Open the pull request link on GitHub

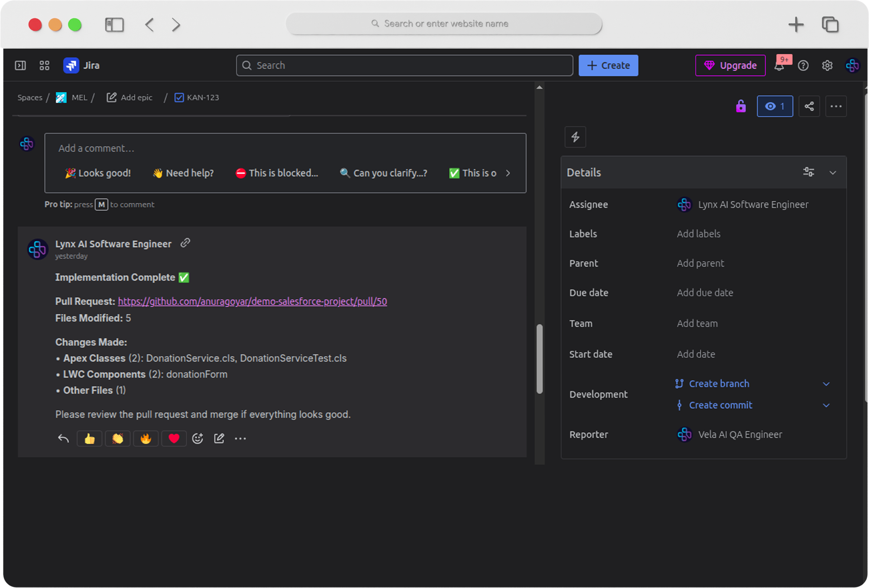click(x=252, y=301)
